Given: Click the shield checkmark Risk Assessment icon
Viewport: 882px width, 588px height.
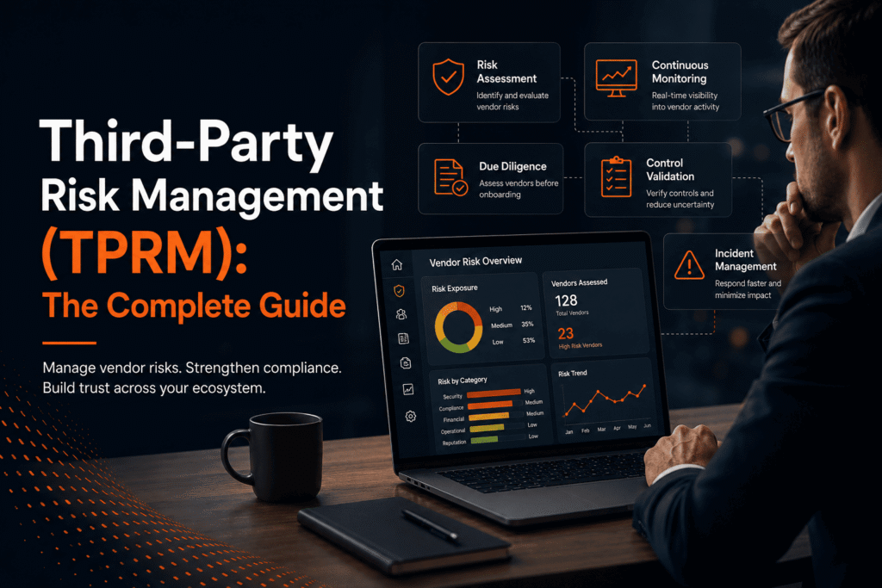Looking at the screenshot, I should (448, 77).
